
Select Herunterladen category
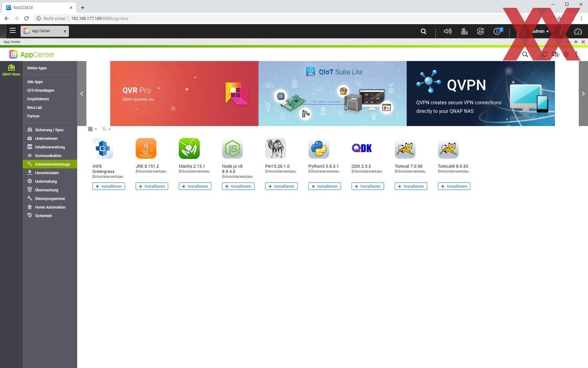50,173
